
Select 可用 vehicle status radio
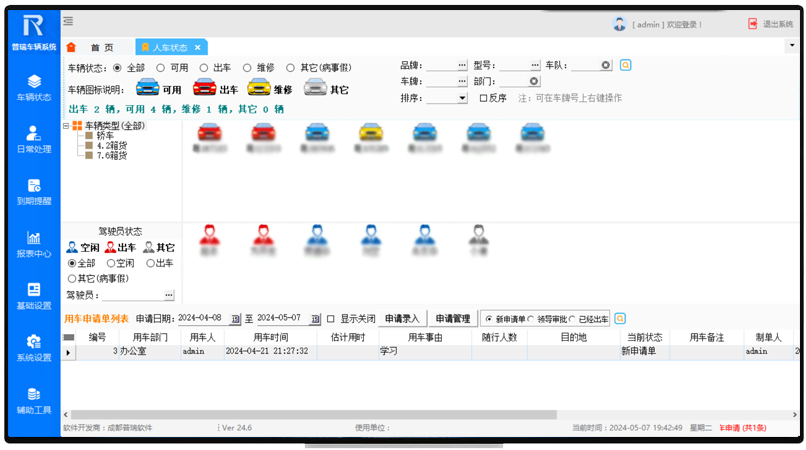click(161, 67)
